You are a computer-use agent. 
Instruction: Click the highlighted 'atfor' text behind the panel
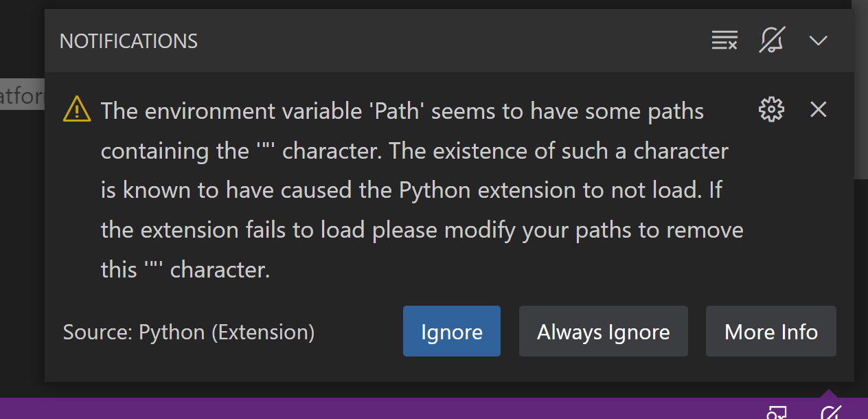22,95
